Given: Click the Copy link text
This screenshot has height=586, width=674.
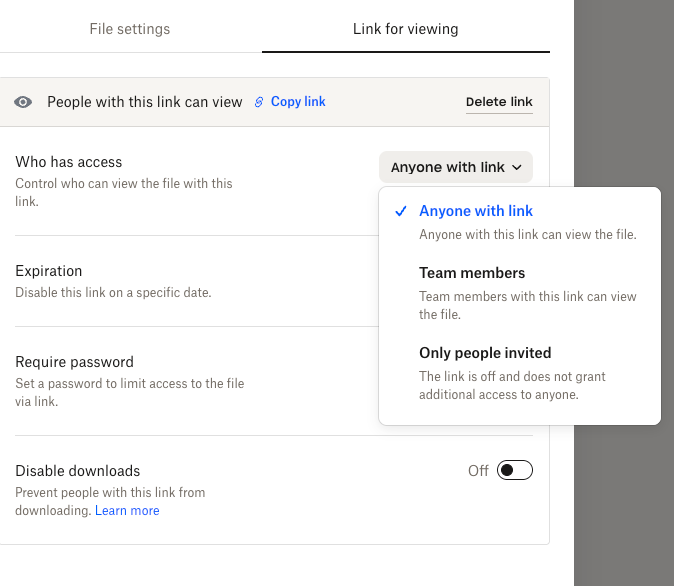Looking at the screenshot, I should pyautogui.click(x=298, y=102).
